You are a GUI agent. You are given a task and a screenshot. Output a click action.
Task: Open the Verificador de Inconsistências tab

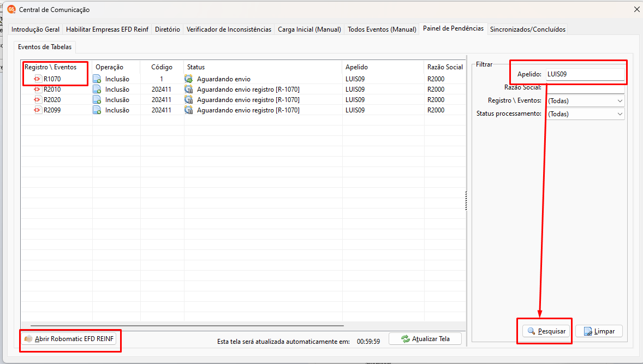click(x=229, y=29)
